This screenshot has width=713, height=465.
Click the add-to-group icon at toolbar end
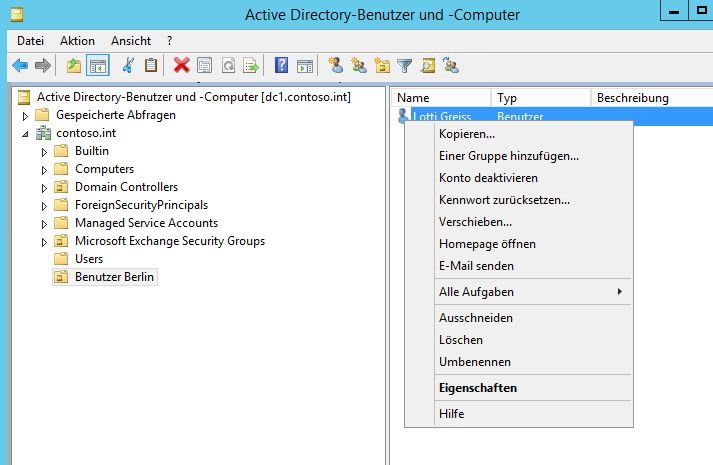pyautogui.click(x=451, y=66)
